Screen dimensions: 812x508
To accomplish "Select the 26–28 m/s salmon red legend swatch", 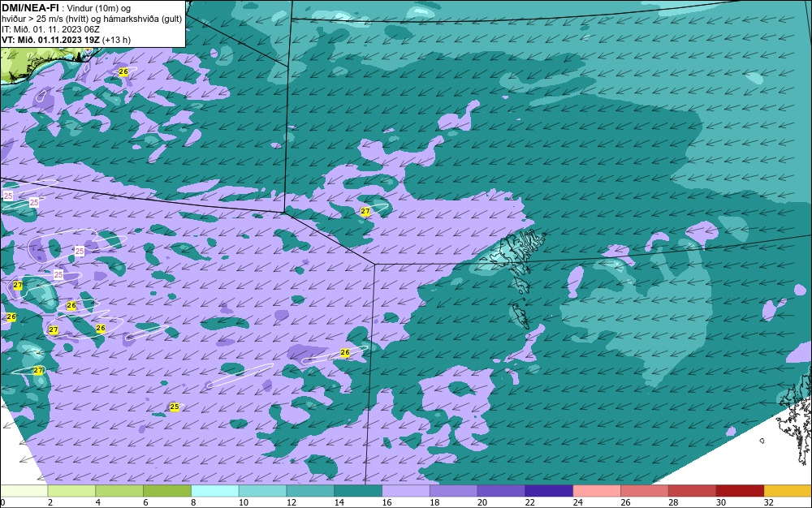I will point(644,491).
